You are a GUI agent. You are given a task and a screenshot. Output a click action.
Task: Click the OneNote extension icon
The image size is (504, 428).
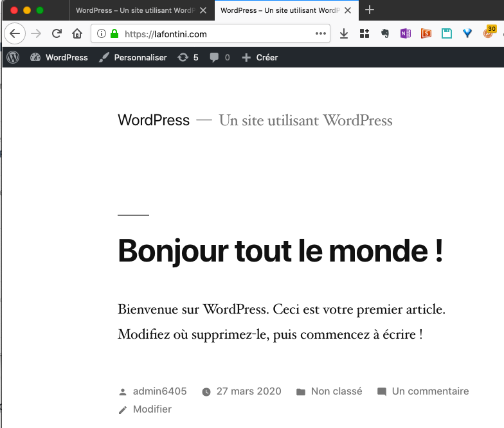click(x=405, y=33)
